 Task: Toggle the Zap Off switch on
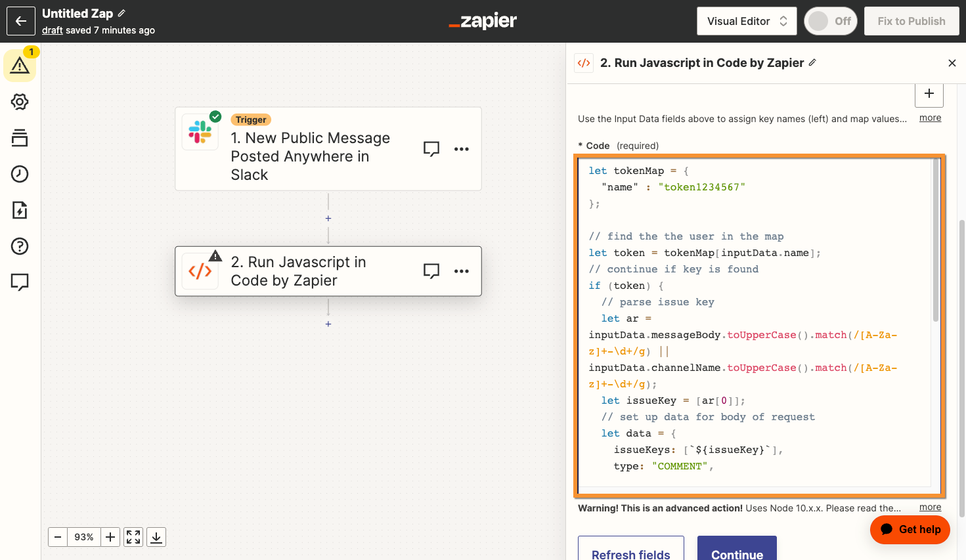(831, 21)
